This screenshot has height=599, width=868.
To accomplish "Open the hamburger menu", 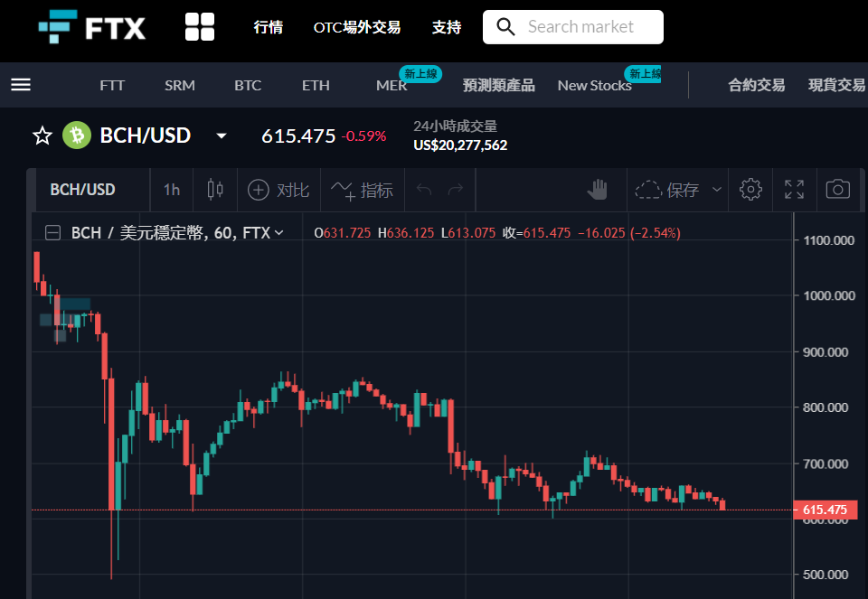I will coord(21,85).
